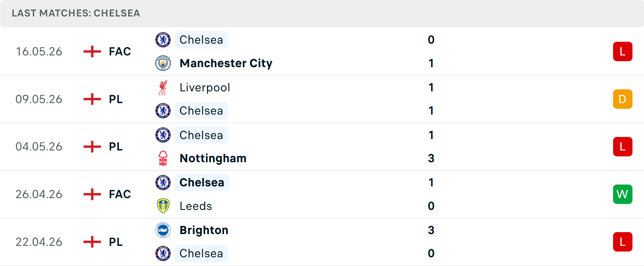Click the green W result badge
The width and height of the screenshot is (644, 266).
click(623, 194)
